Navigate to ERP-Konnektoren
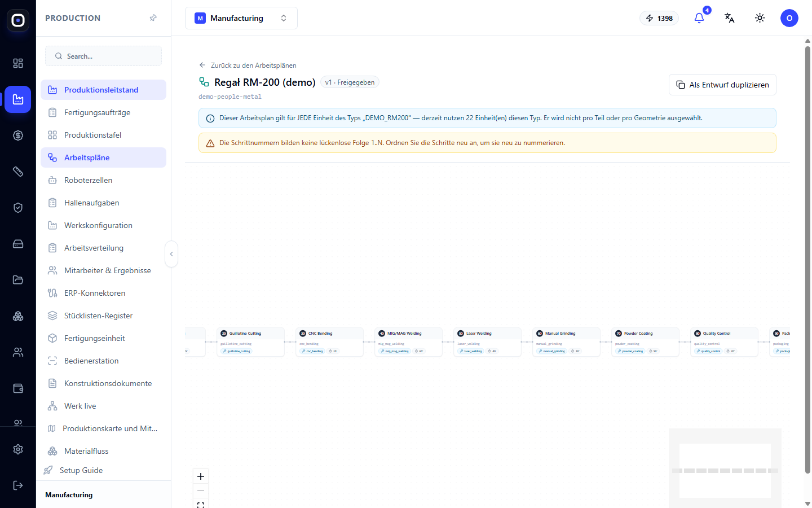The image size is (812, 508). 103,293
